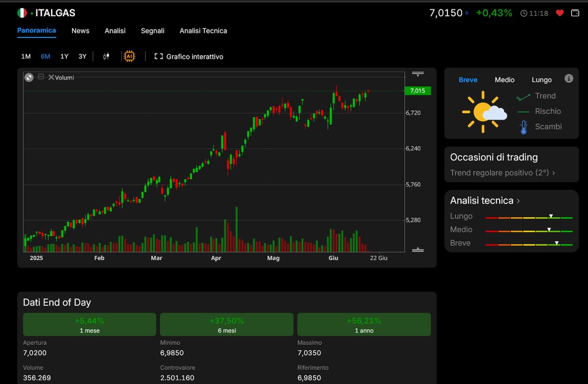Click the +37,50% 6 mesi performance box

click(x=227, y=325)
